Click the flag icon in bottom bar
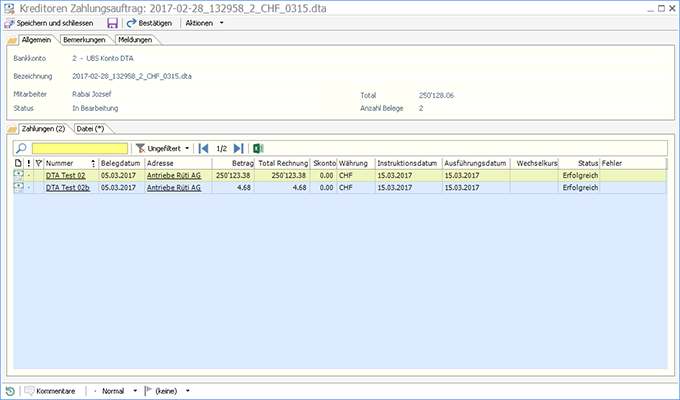The width and height of the screenshot is (680, 400). coord(148,391)
